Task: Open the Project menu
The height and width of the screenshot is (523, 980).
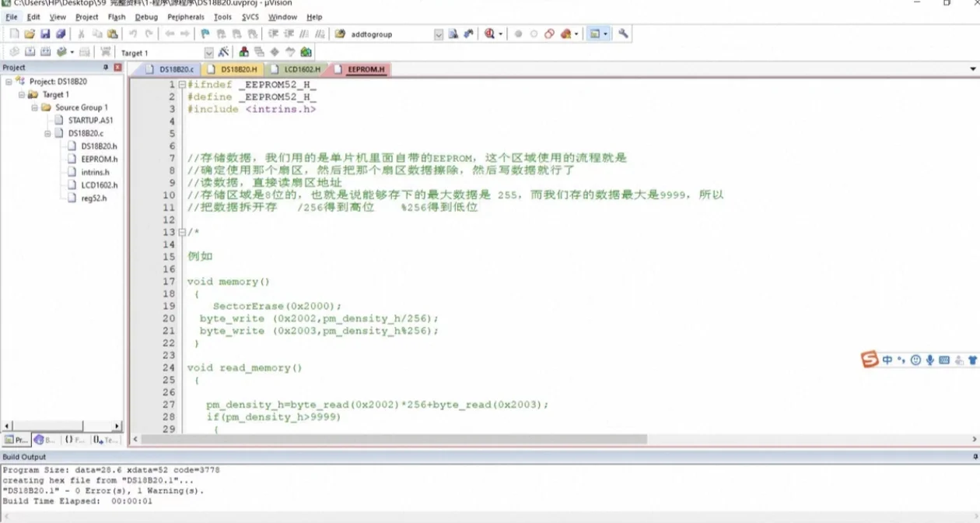Action: (86, 16)
